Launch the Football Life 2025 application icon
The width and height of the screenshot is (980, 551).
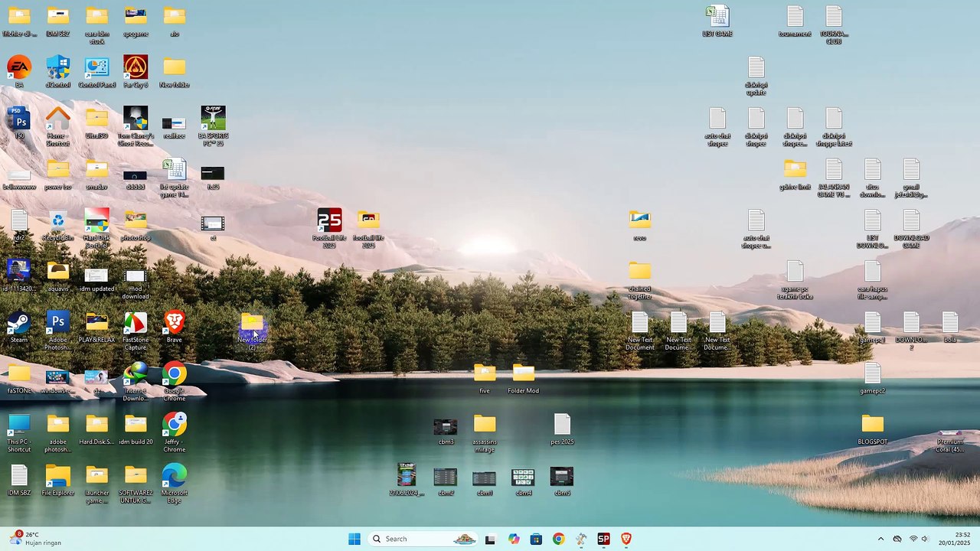click(330, 220)
